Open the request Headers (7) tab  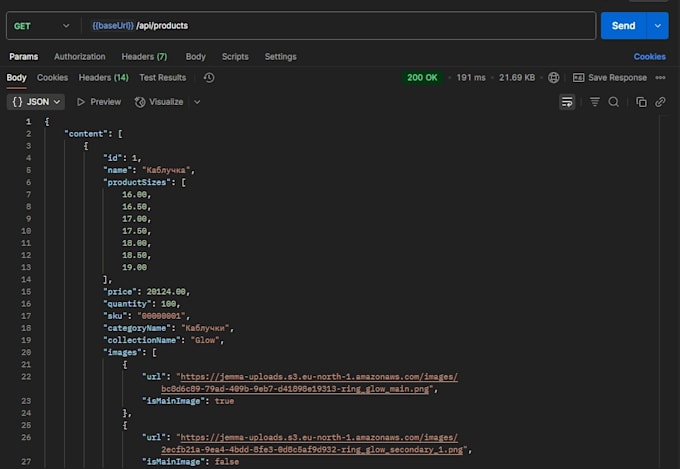144,56
